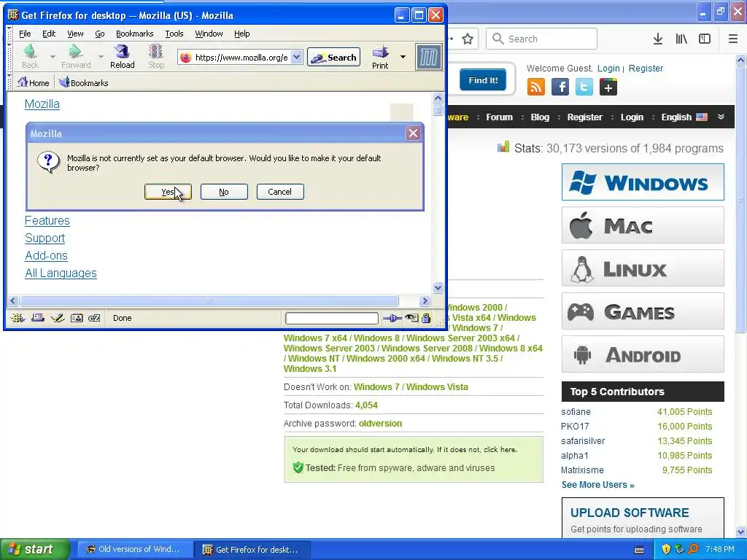
Task: Open the View menu in Mozilla
Action: pos(75,34)
